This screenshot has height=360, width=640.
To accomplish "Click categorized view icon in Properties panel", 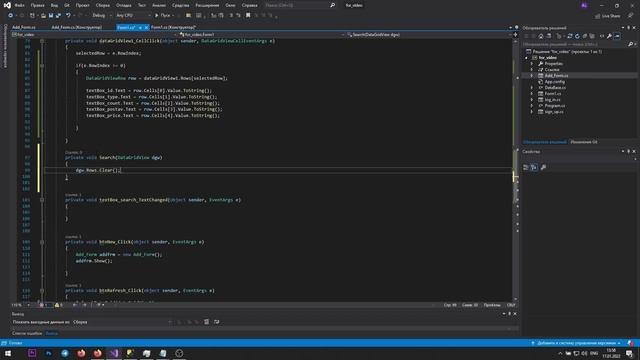I will click(x=526, y=167).
